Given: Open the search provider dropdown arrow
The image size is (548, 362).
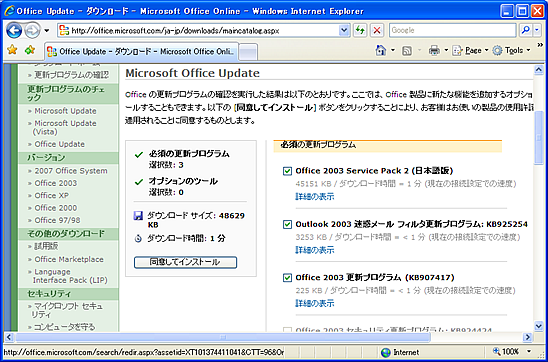Looking at the screenshot, I should (x=537, y=30).
